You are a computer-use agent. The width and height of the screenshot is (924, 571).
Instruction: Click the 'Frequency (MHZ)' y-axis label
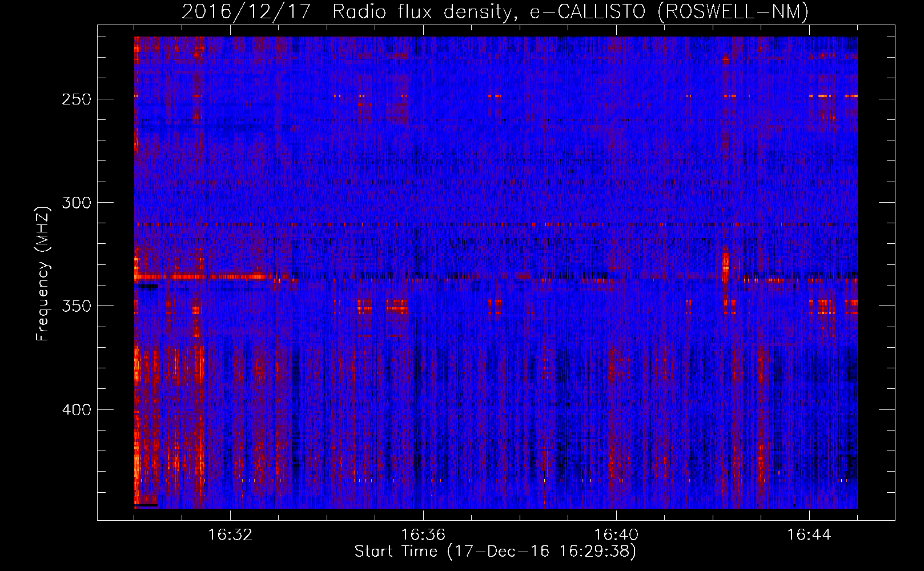pyautogui.click(x=43, y=273)
